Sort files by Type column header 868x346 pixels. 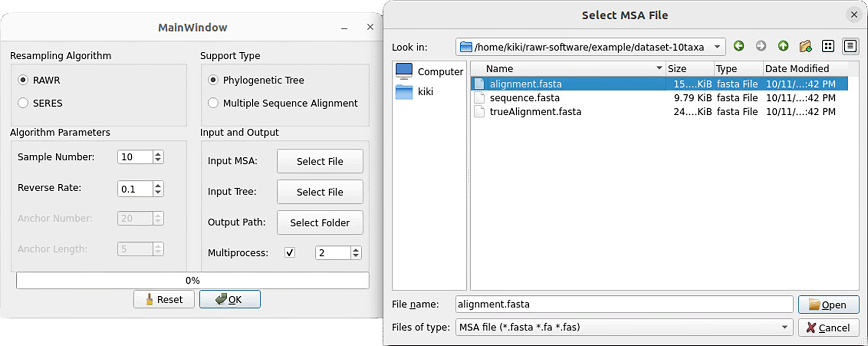(x=738, y=68)
